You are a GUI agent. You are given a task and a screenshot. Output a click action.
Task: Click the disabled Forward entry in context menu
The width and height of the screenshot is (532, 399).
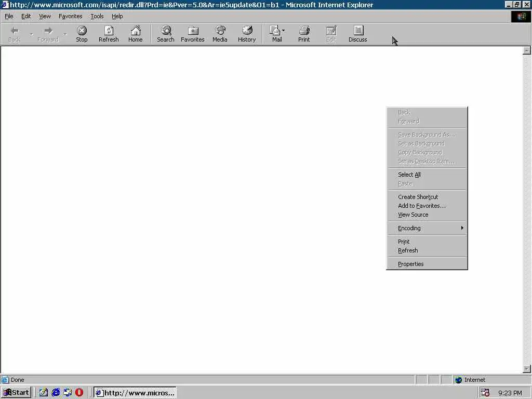[x=427, y=121]
